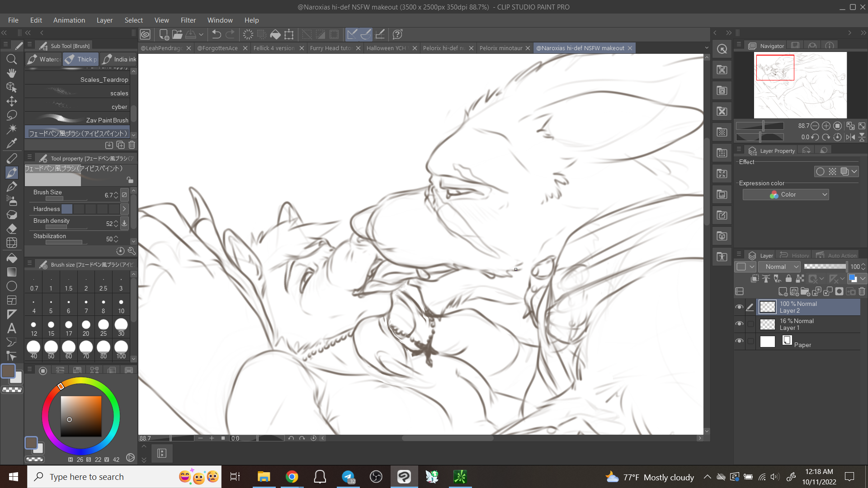Screen dimensions: 868x488
Task: Switch to the Pelorix minotaur document tab
Action: (x=501, y=48)
